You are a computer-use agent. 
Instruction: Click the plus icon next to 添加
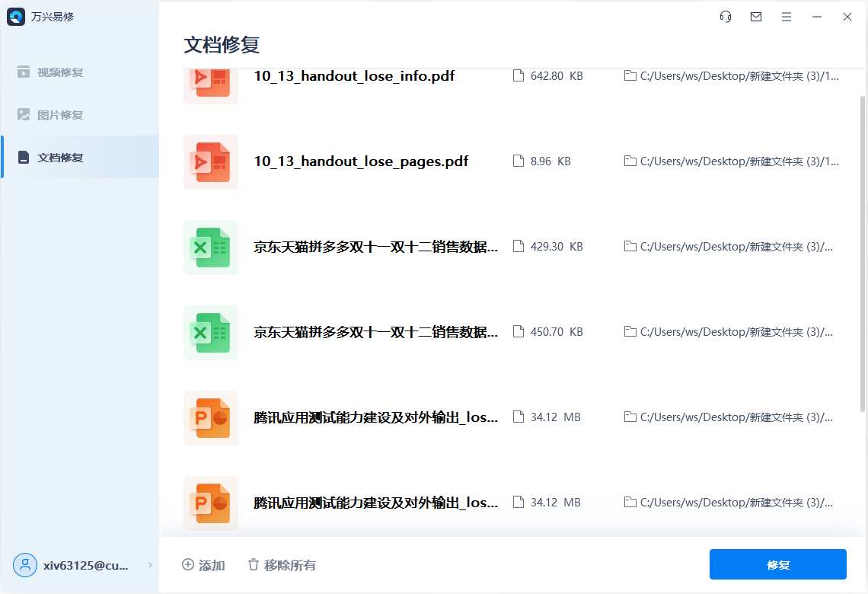(x=187, y=565)
